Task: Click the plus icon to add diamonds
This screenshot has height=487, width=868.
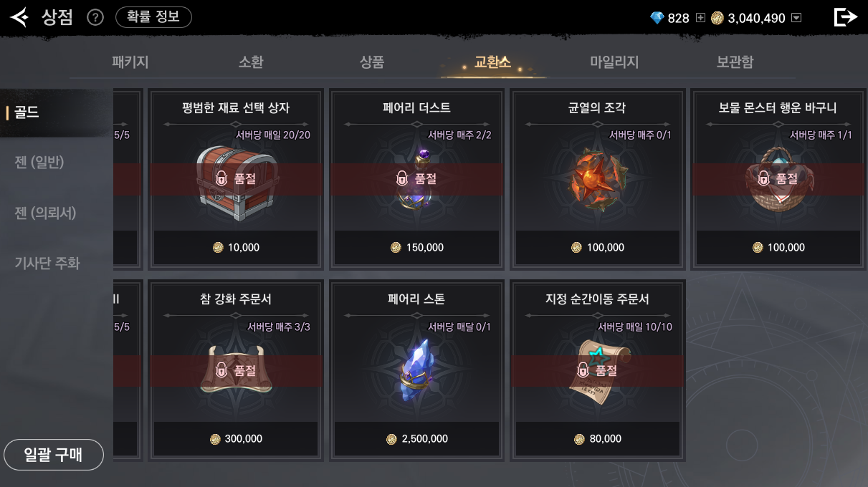Action: (700, 18)
